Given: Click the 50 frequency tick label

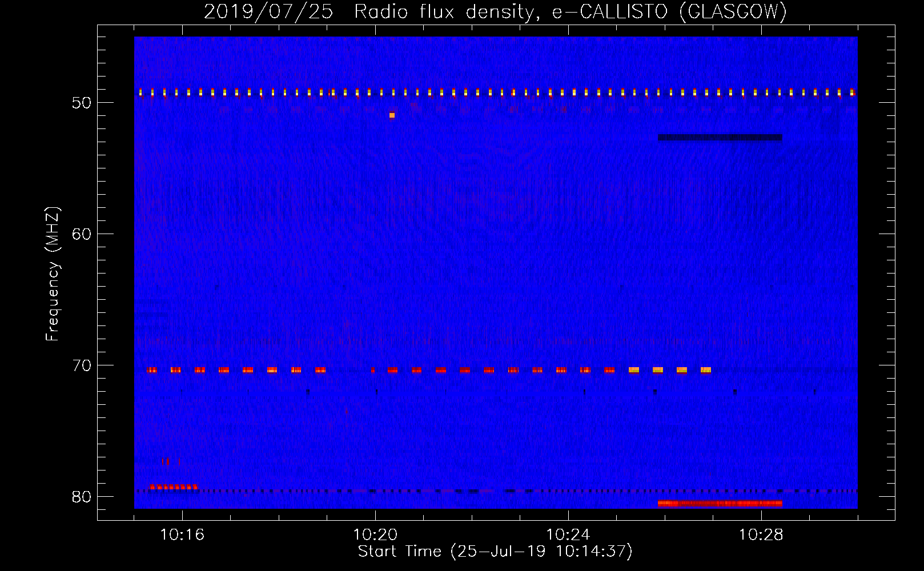Looking at the screenshot, I should pyautogui.click(x=82, y=103).
